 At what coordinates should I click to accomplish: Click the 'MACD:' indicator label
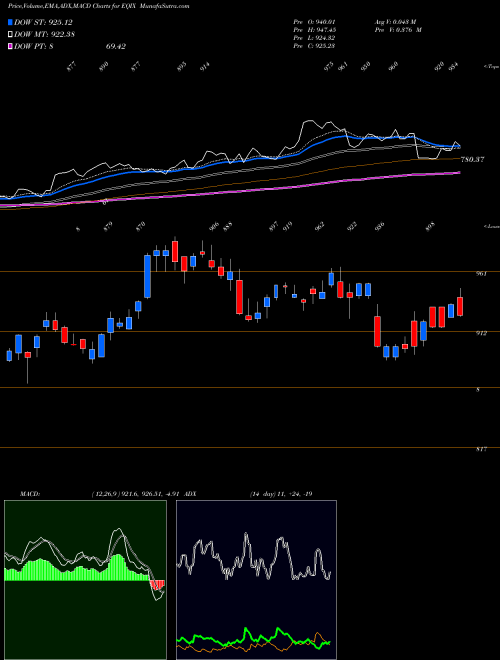30,494
